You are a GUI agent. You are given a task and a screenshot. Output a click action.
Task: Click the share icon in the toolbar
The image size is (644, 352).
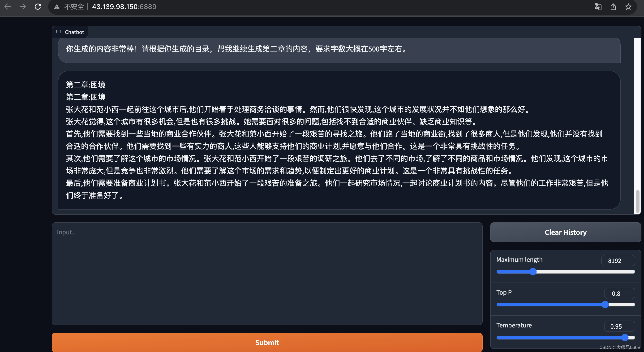coord(613,7)
